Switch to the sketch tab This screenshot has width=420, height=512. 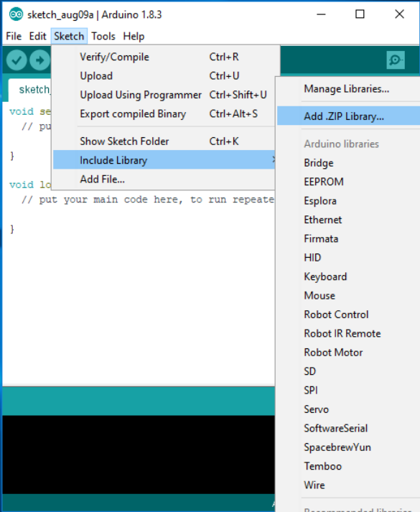tap(30, 90)
